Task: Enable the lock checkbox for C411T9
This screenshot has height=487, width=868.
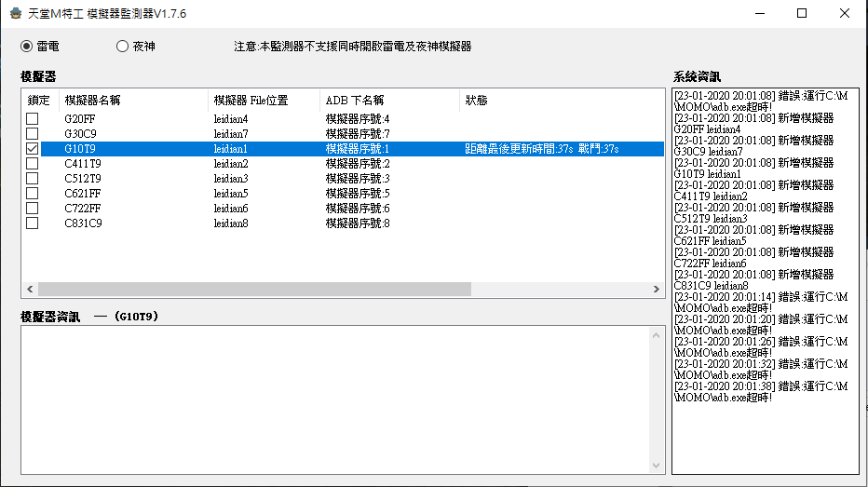Action: click(x=33, y=163)
